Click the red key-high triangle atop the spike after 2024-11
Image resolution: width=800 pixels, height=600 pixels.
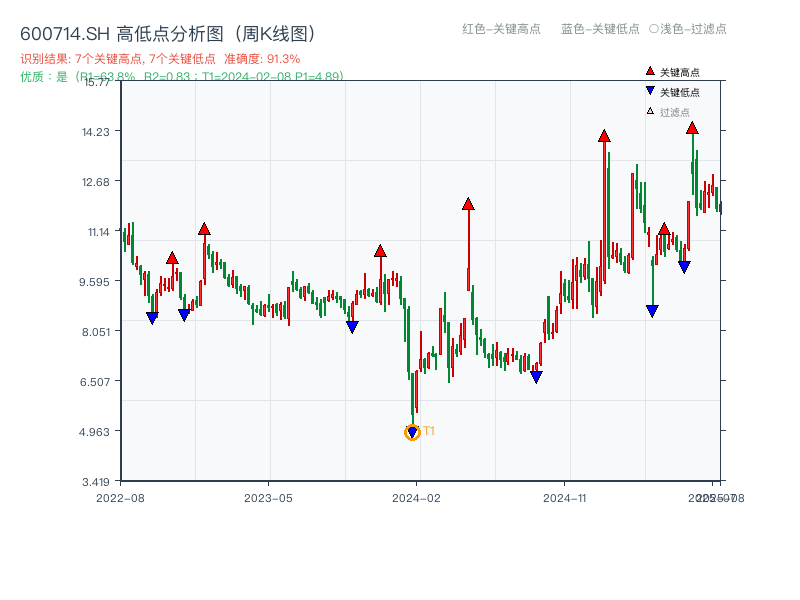point(604,136)
